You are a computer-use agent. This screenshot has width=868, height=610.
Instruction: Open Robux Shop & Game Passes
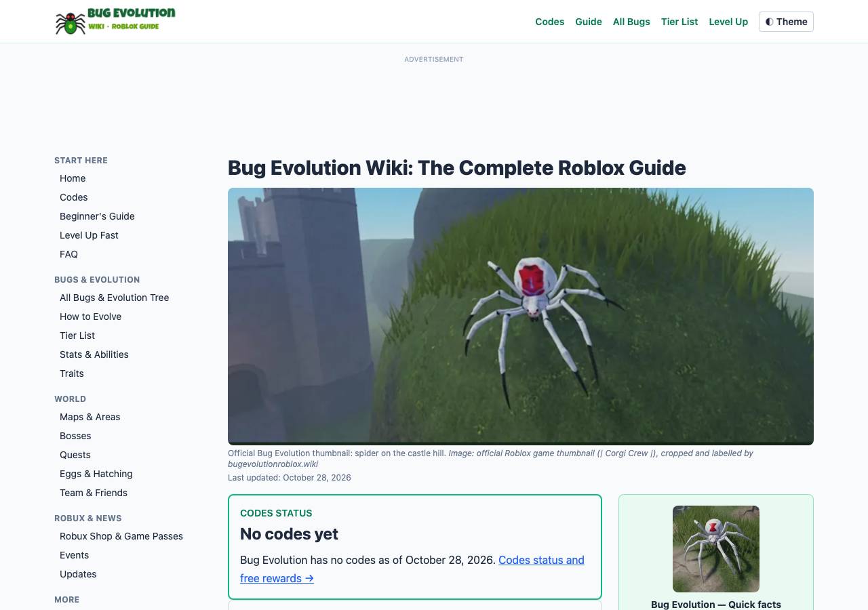121,536
